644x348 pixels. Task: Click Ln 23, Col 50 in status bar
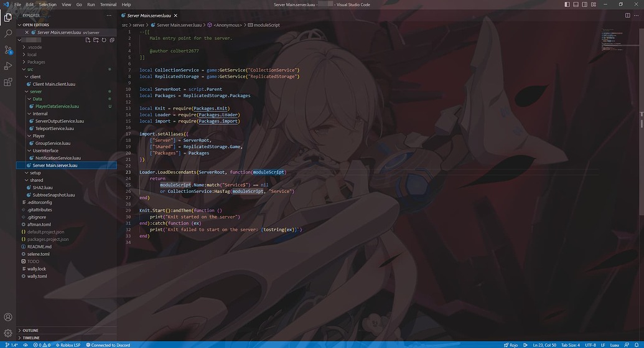tap(544, 345)
